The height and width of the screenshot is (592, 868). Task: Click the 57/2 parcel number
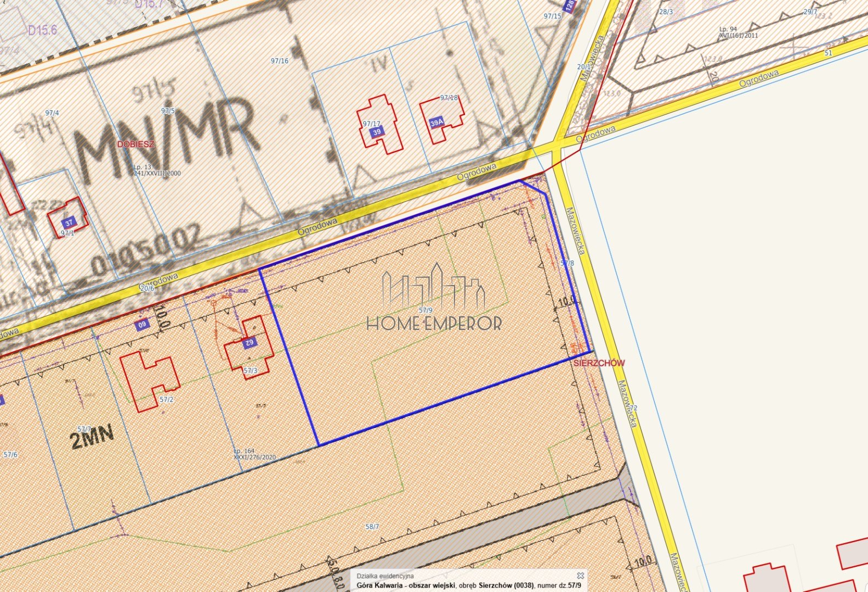166,400
